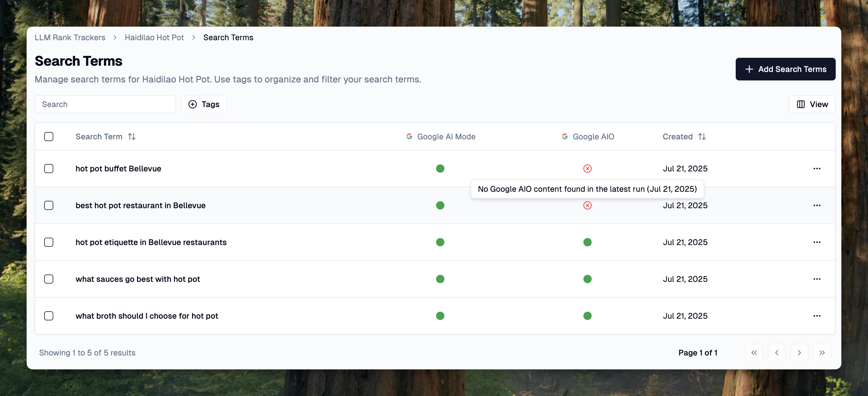
Task: Navigate to LLM Rank Trackers breadcrumb
Action: (70, 37)
